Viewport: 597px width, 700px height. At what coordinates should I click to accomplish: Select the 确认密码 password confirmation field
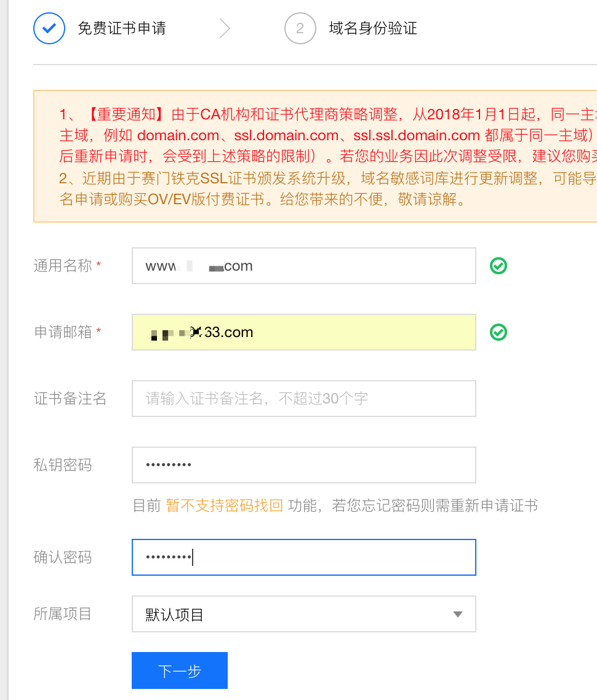tap(303, 557)
